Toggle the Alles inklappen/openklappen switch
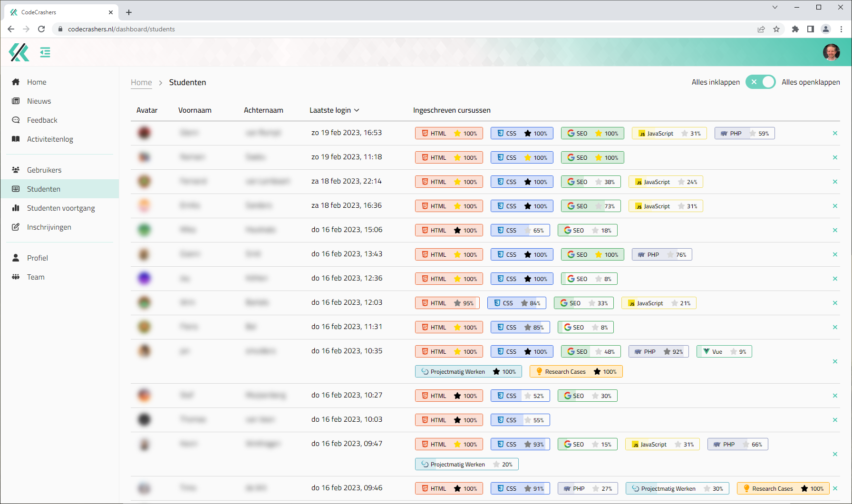Viewport: 852px width, 504px height. pyautogui.click(x=760, y=82)
